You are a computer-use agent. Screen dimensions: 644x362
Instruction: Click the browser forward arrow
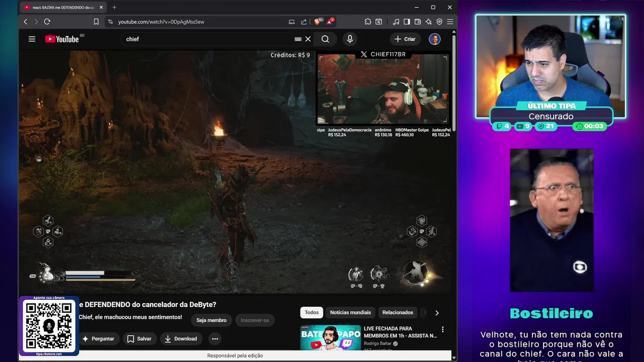pyautogui.click(x=36, y=22)
